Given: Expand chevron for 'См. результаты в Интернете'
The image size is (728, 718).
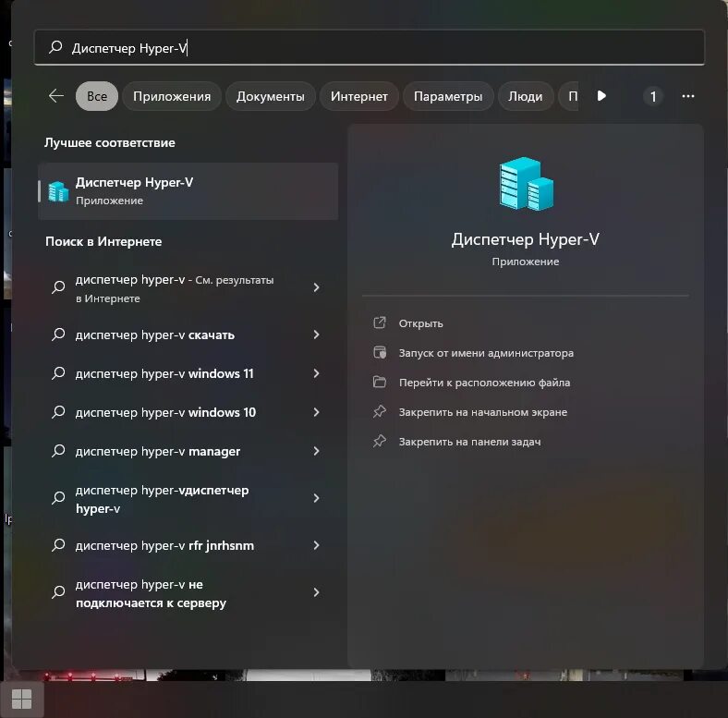Looking at the screenshot, I should (x=316, y=287).
